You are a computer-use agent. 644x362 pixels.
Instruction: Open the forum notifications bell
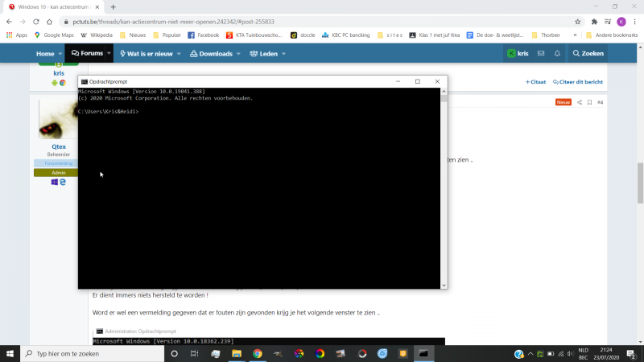[x=556, y=53]
